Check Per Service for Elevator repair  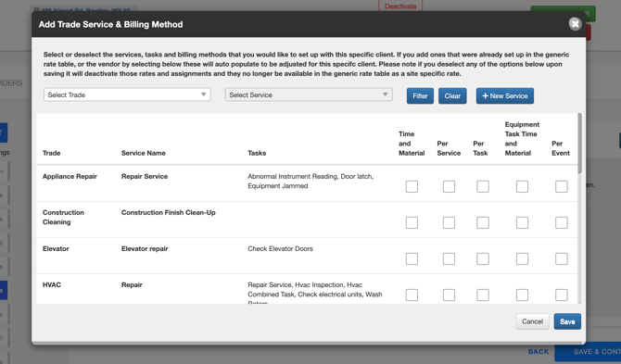pos(449,258)
